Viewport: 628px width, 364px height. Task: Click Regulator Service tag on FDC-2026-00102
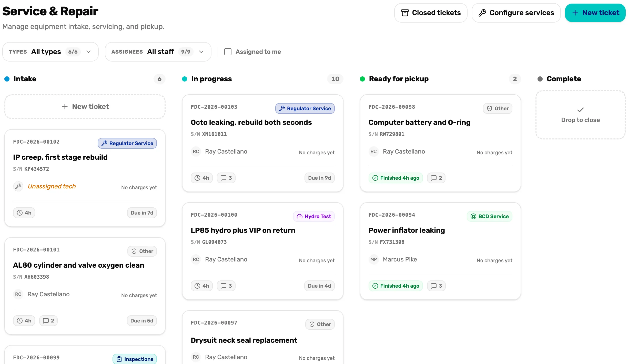click(127, 143)
